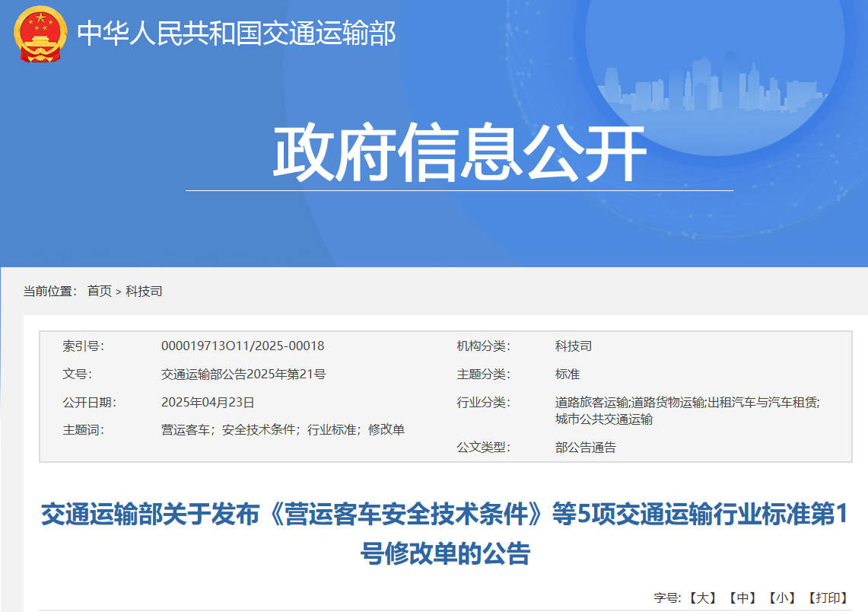Click the 当前位置 label

click(x=50, y=291)
